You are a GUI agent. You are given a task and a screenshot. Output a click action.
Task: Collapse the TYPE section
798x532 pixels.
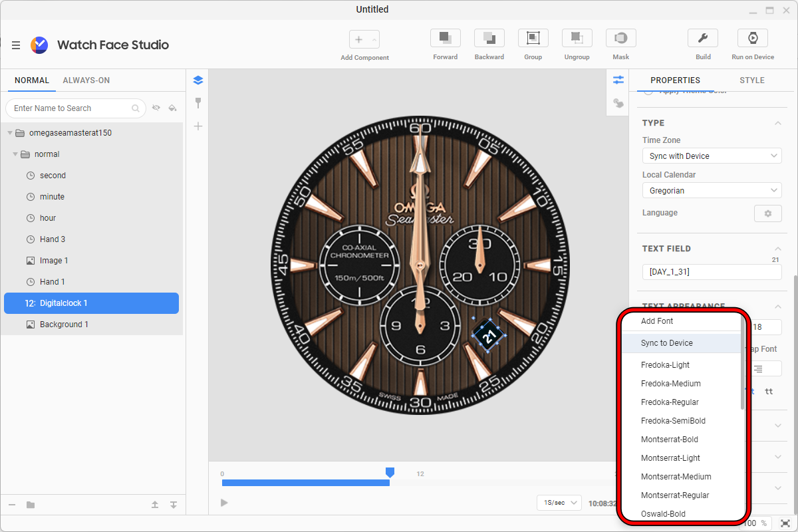coord(777,123)
